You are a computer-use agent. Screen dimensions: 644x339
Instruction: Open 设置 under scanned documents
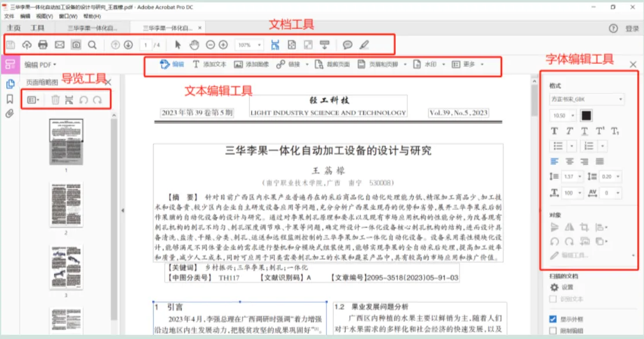[562, 288]
